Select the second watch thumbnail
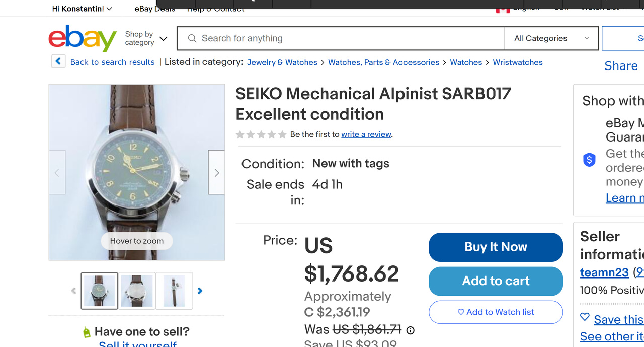 [137, 291]
